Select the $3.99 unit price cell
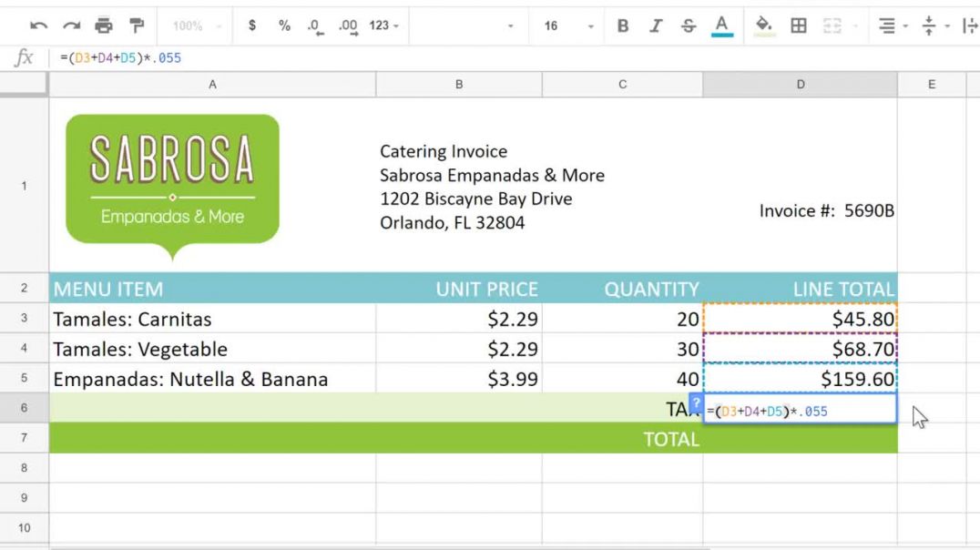This screenshot has width=980, height=550. tap(459, 379)
